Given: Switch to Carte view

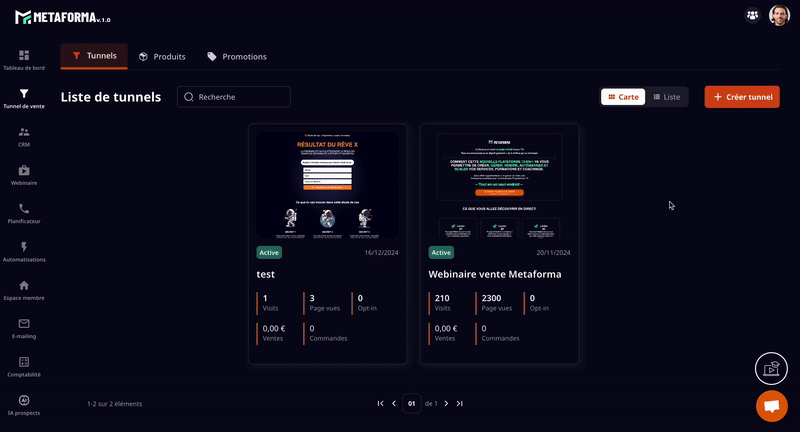Looking at the screenshot, I should (x=623, y=97).
